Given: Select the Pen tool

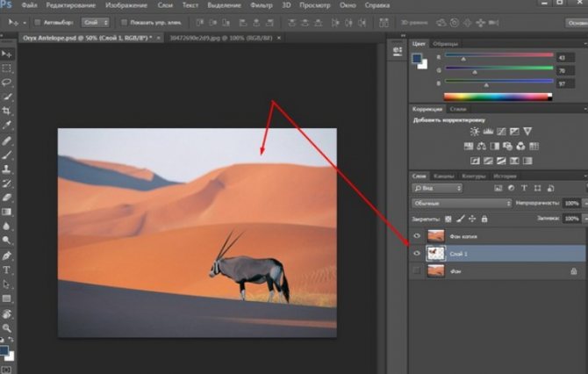Looking at the screenshot, I should [6, 255].
